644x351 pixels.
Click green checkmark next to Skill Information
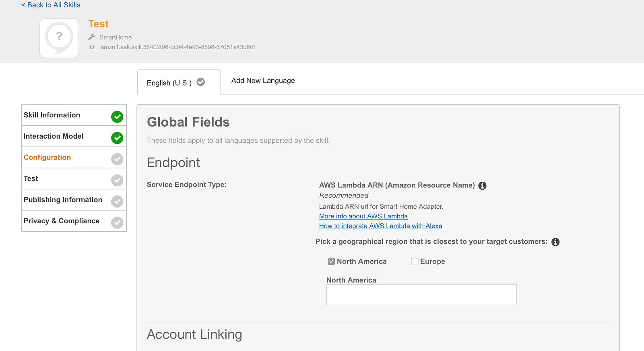coord(117,117)
